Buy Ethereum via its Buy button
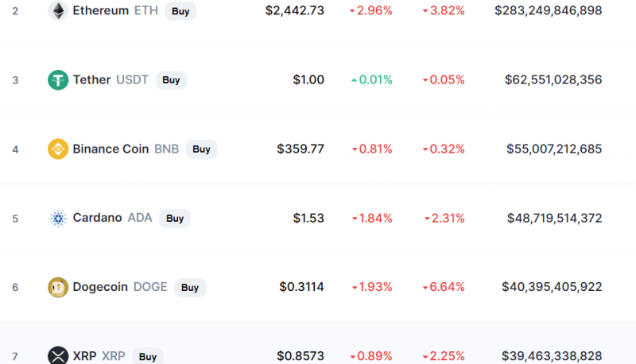636x364 pixels. click(x=180, y=11)
